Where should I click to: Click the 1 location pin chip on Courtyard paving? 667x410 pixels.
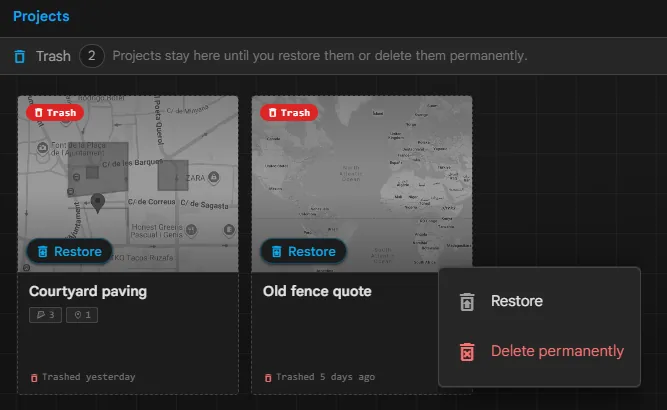(x=82, y=315)
